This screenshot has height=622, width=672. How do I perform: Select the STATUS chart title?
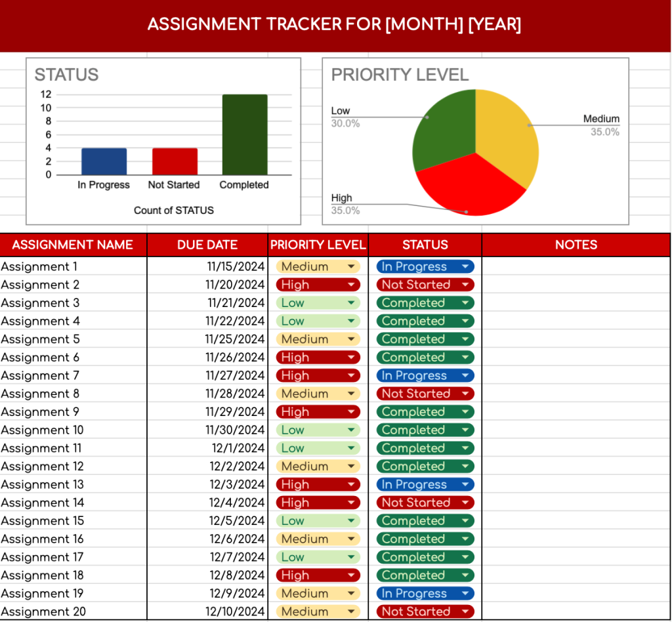point(66,75)
